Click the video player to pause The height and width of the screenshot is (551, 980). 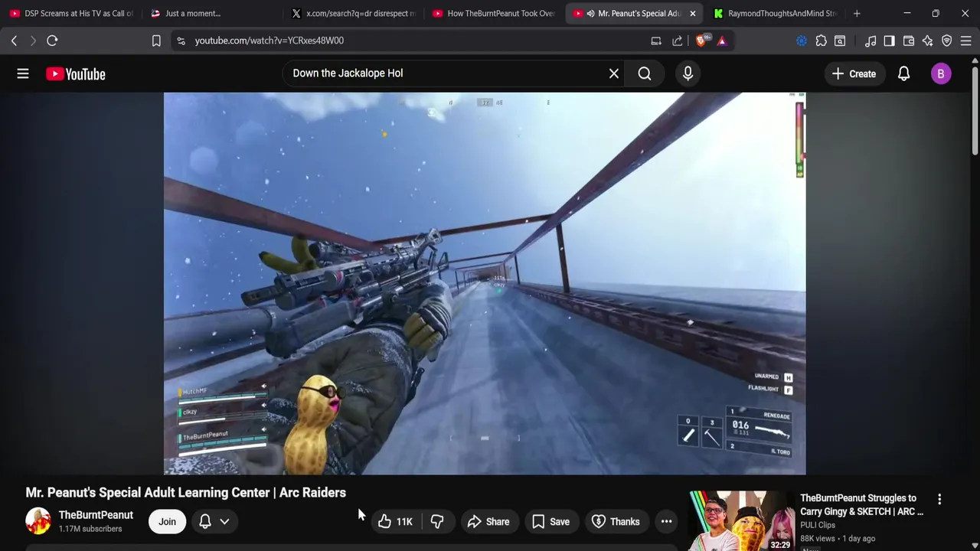point(485,283)
